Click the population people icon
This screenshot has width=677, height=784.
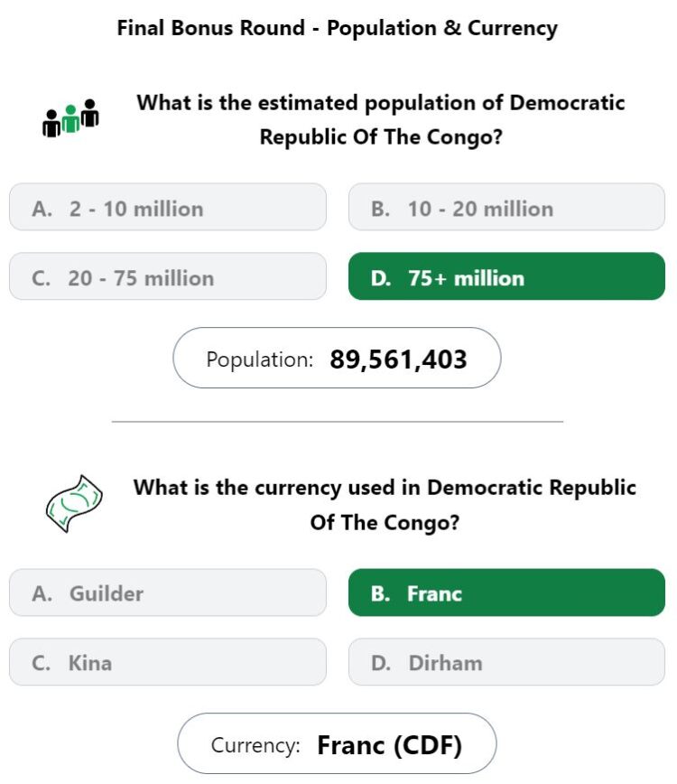(70, 118)
